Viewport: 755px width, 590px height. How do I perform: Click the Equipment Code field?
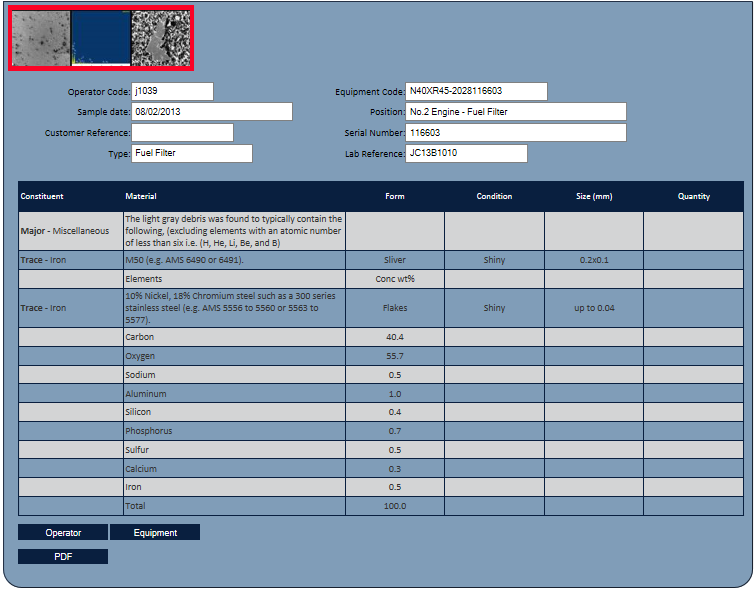click(476, 91)
